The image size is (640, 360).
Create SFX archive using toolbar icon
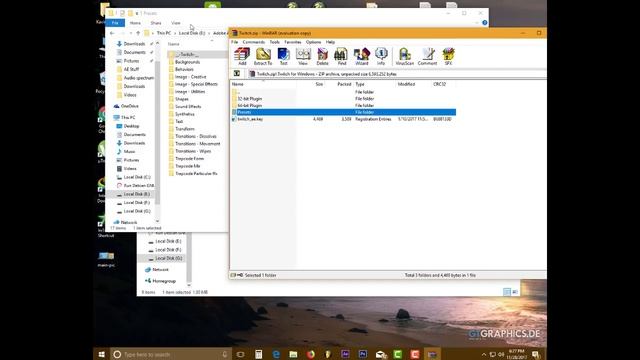tap(448, 56)
